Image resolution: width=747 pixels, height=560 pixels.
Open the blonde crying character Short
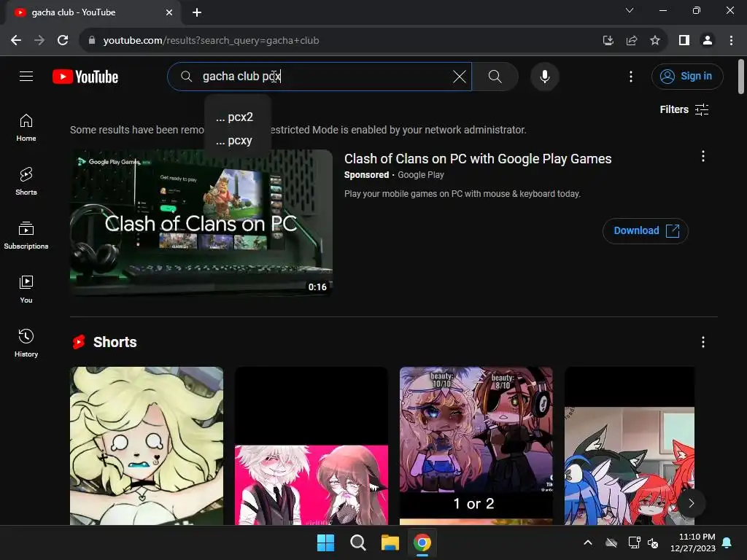(x=147, y=446)
